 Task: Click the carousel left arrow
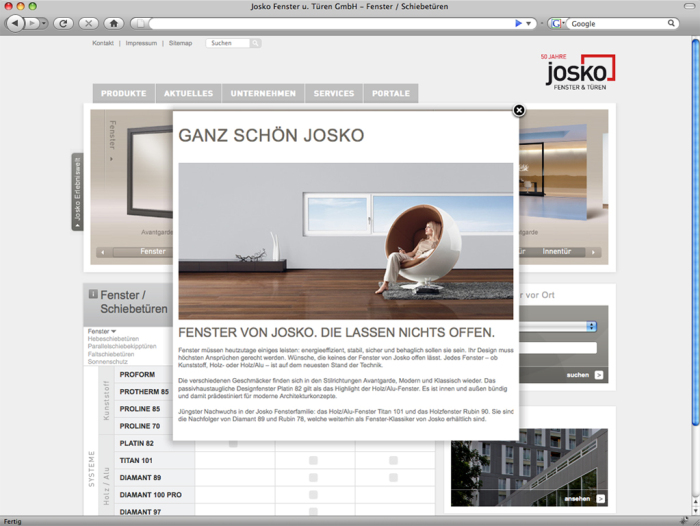103,252
